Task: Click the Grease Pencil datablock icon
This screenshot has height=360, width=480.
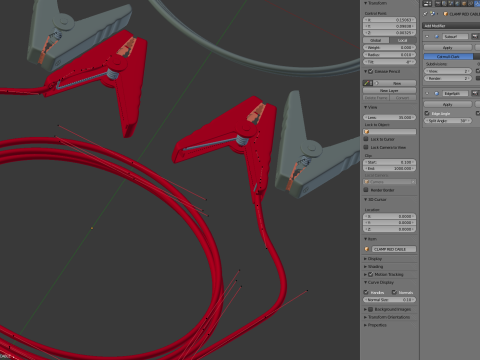Action: 367,83
